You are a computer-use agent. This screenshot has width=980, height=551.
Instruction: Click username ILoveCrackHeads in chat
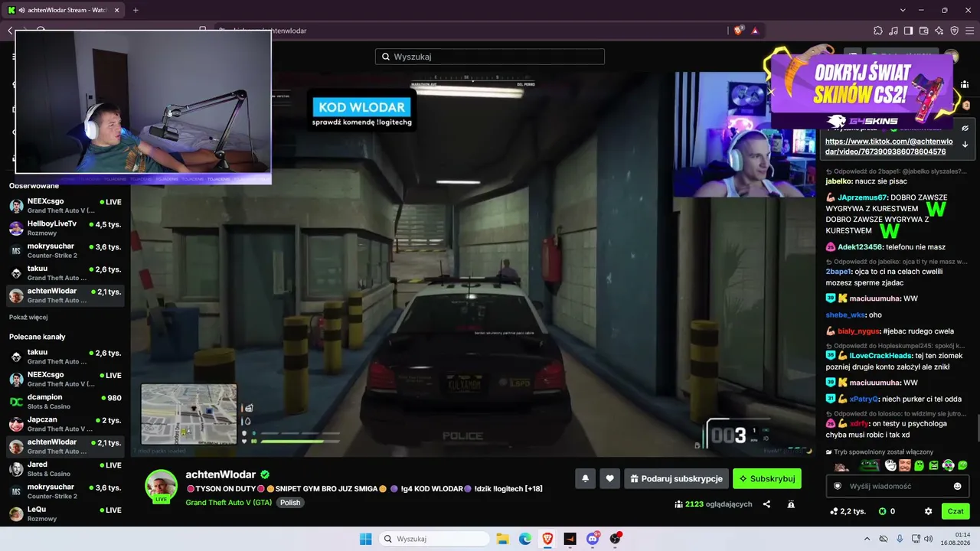[x=880, y=356]
